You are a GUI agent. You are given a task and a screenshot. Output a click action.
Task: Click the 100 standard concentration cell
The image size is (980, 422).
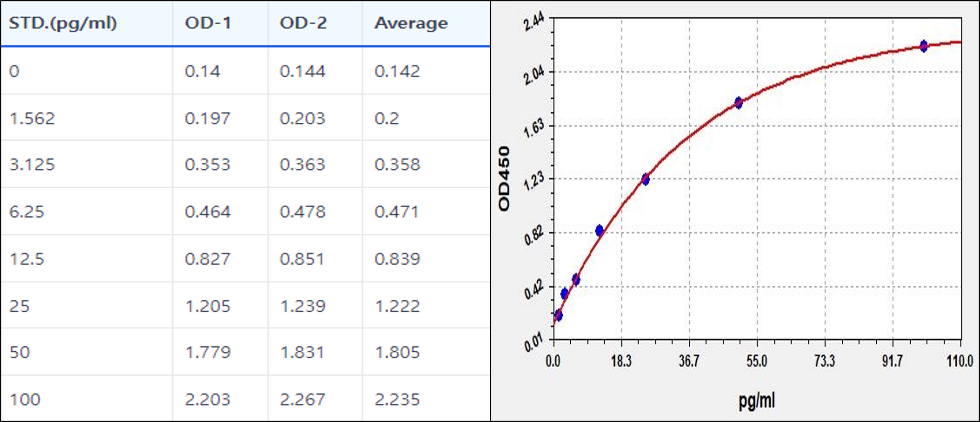(25, 400)
